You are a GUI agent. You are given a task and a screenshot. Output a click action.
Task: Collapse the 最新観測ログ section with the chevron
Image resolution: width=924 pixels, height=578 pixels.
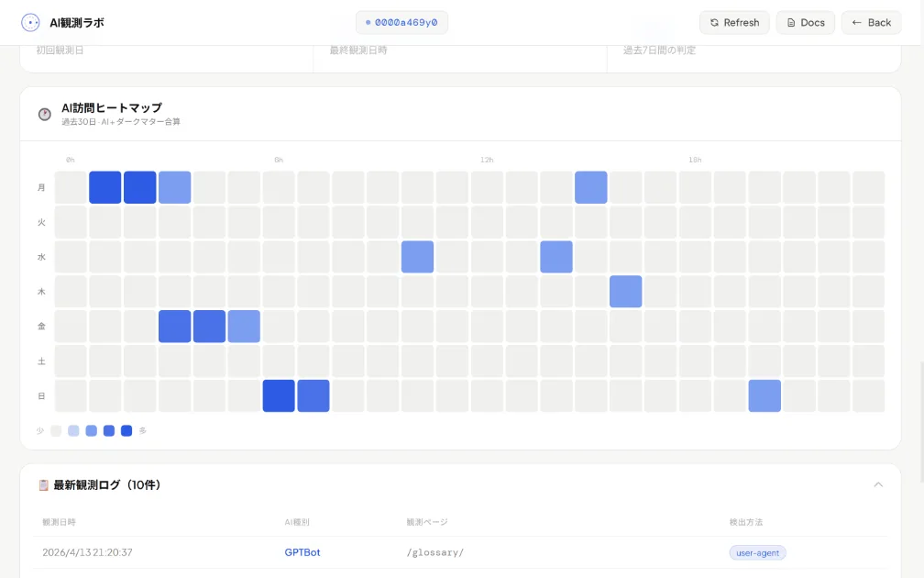click(x=877, y=484)
